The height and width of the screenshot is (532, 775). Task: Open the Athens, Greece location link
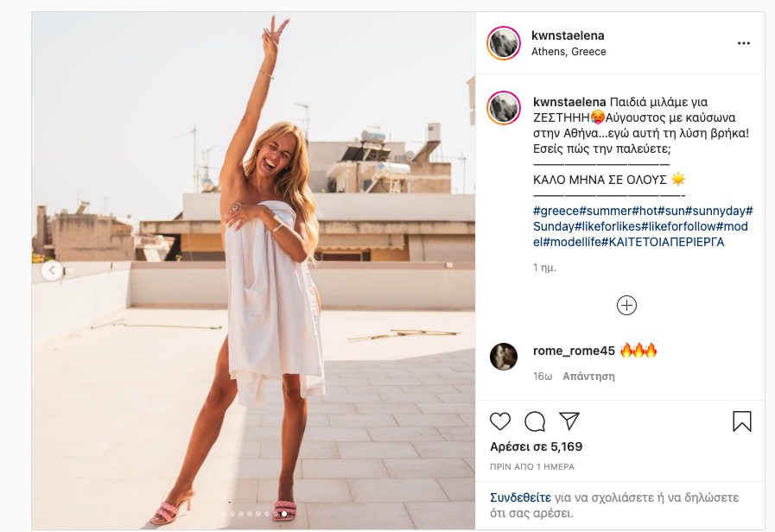569,52
